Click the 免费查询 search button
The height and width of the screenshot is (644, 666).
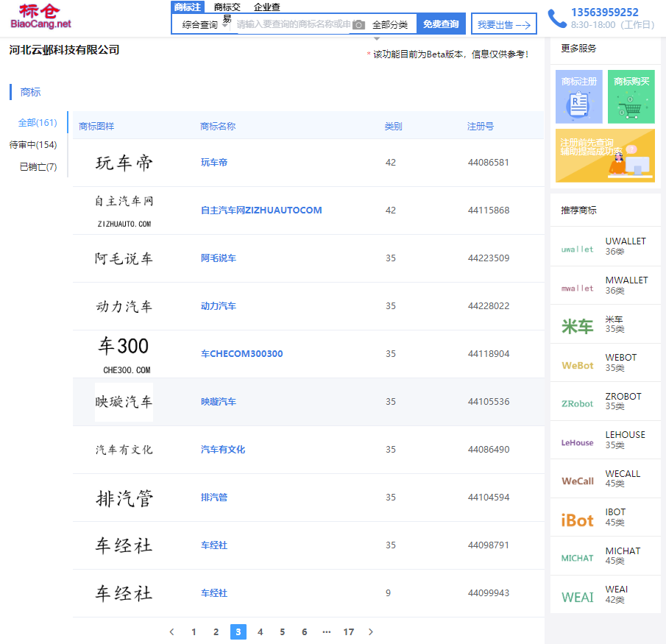pyautogui.click(x=441, y=24)
